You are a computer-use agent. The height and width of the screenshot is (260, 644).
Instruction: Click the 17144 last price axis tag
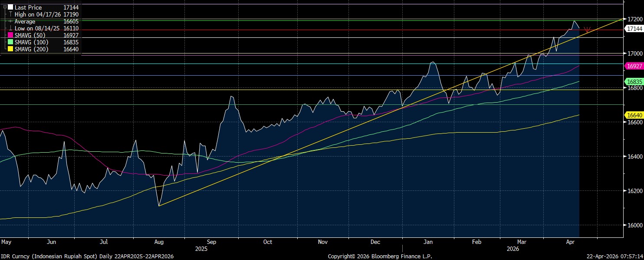(x=633, y=29)
